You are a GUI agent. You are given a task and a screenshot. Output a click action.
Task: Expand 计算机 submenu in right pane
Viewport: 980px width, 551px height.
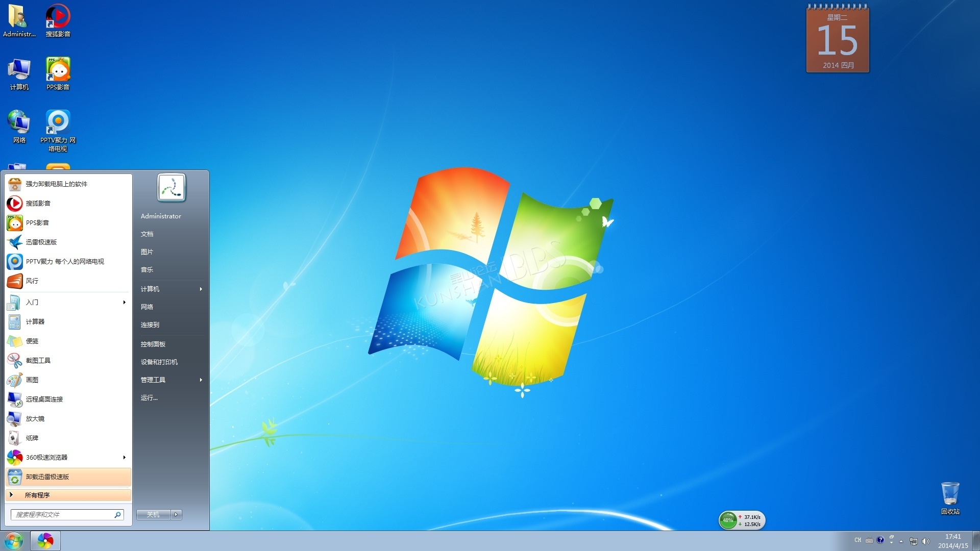coord(201,289)
